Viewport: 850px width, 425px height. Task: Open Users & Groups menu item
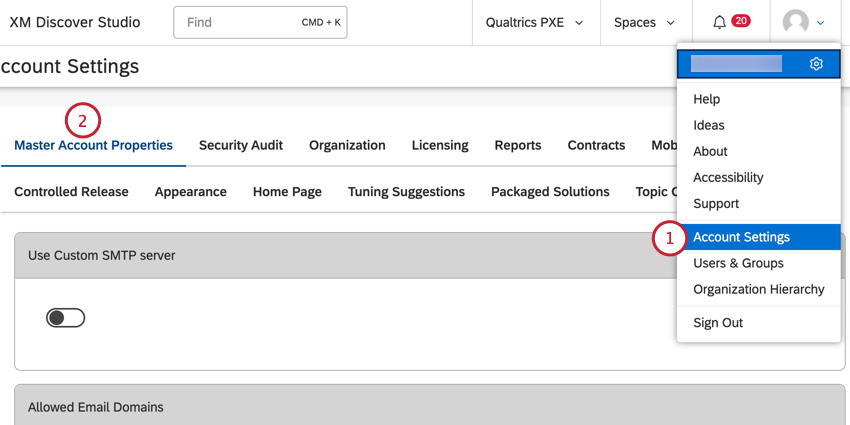(738, 263)
